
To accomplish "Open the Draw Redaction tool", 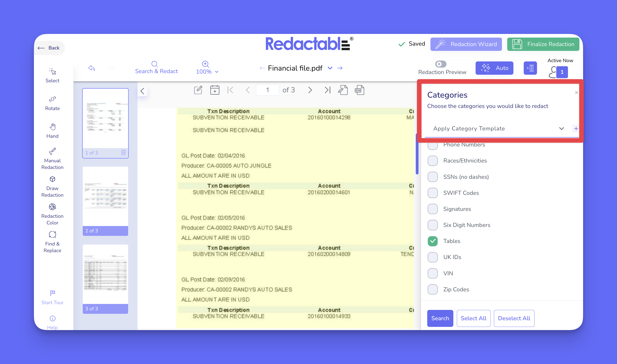I will (52, 186).
